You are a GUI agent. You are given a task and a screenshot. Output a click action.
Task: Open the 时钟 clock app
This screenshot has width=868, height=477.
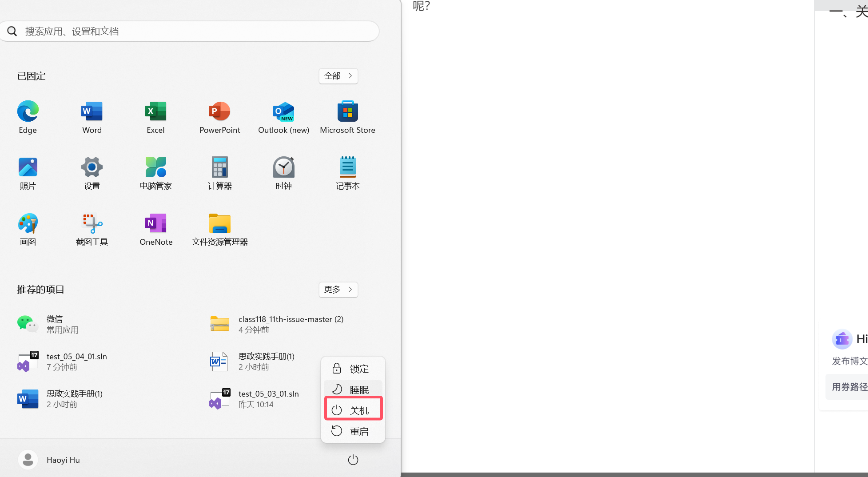pos(284,173)
